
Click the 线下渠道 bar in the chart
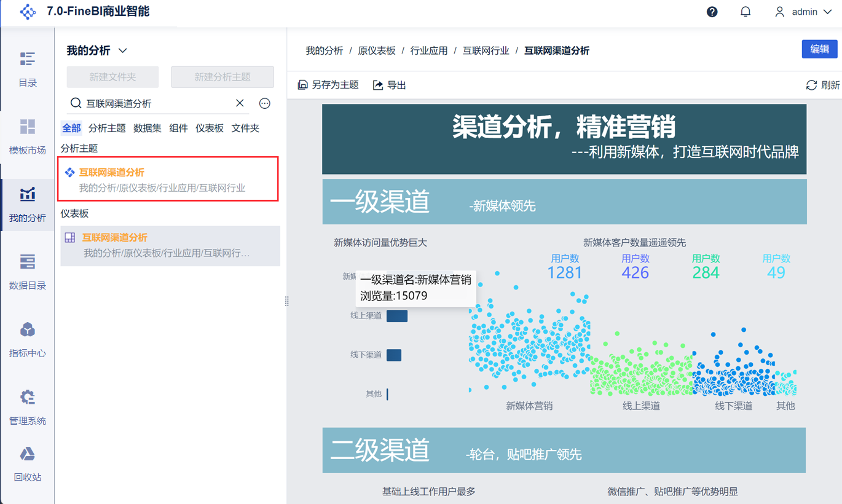tap(394, 355)
